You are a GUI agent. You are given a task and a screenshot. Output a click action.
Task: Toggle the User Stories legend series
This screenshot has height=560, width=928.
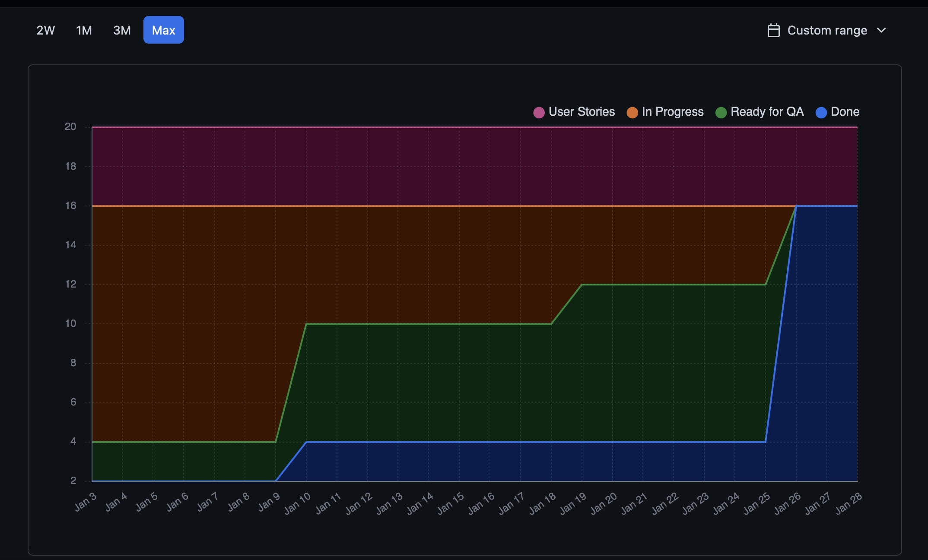tap(574, 112)
